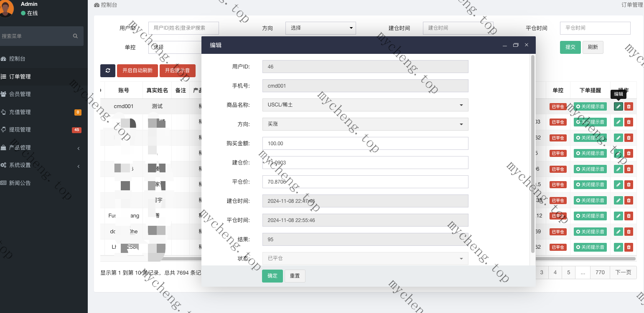Confirm the edit with 确定
644x313 pixels.
click(272, 276)
